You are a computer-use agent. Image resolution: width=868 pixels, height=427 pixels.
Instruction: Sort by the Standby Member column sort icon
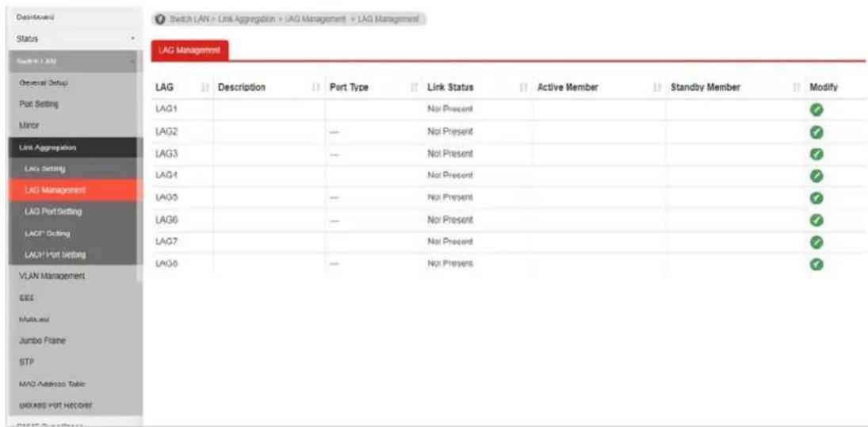(797, 87)
